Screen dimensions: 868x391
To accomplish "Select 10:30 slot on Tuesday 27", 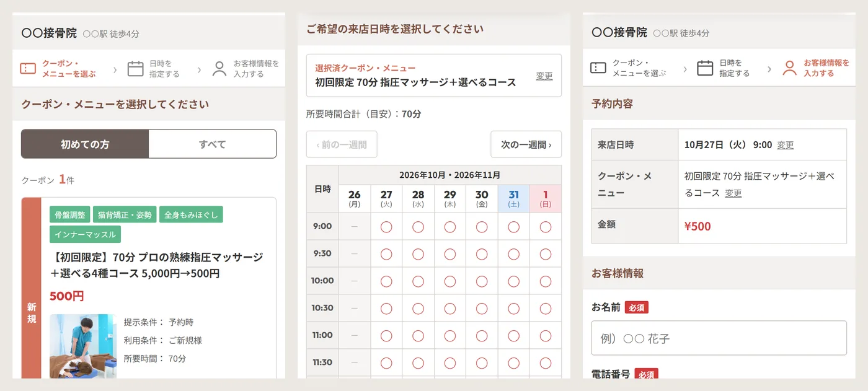I will [386, 309].
